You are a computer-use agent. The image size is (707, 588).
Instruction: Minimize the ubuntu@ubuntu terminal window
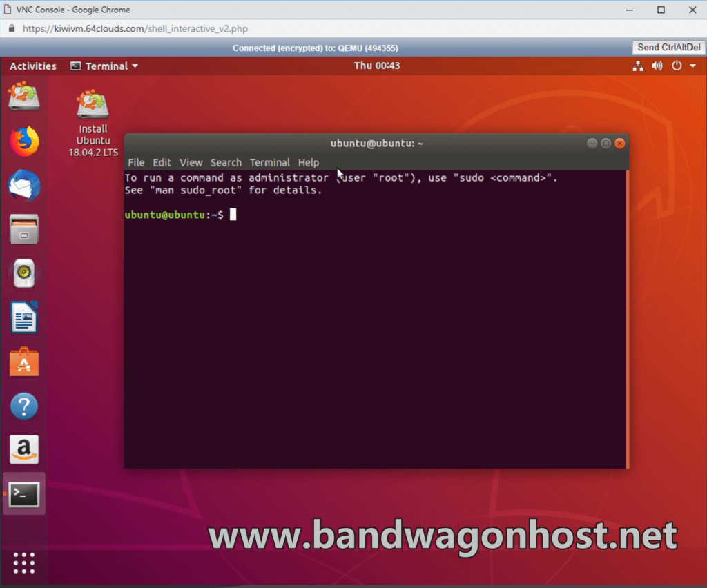click(592, 144)
